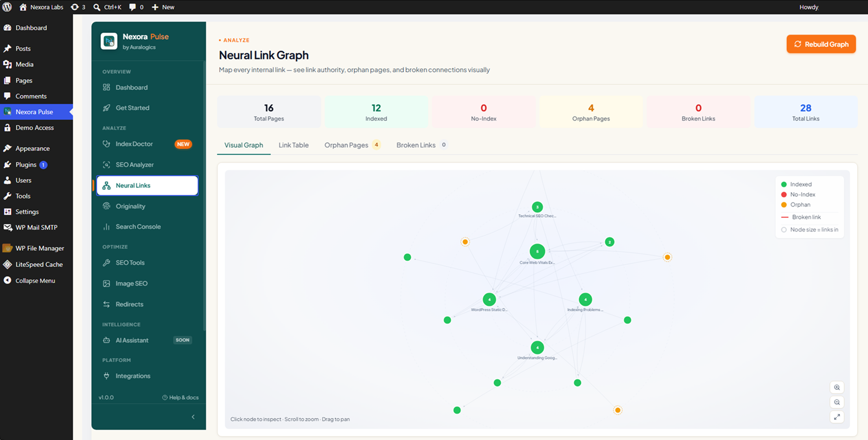Open Integrations

pyautogui.click(x=147, y=376)
